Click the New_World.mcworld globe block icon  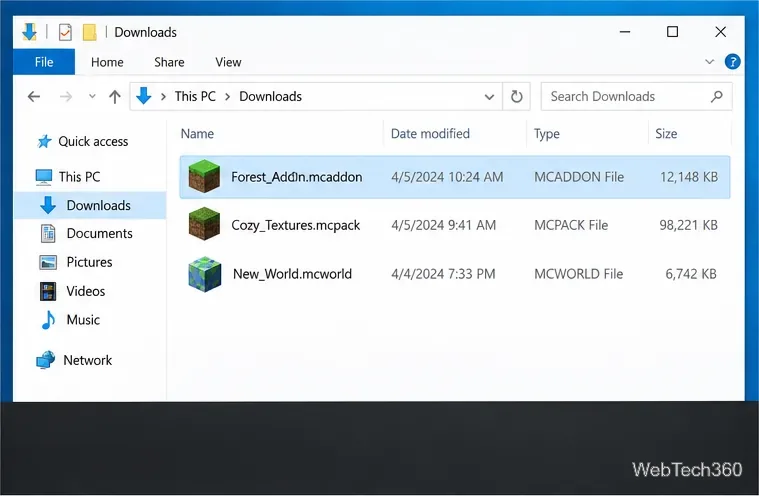[204, 274]
